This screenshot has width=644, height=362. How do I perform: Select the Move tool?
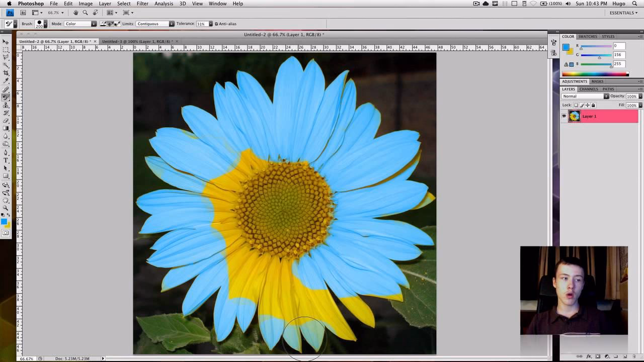tap(7, 41)
